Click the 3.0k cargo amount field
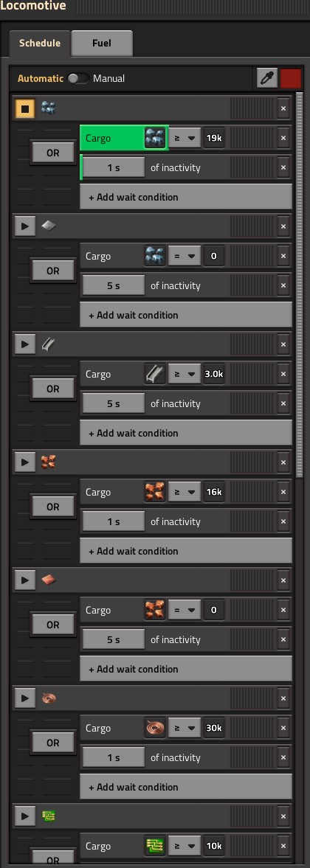Screen dimensions: 310x868 pos(214,374)
